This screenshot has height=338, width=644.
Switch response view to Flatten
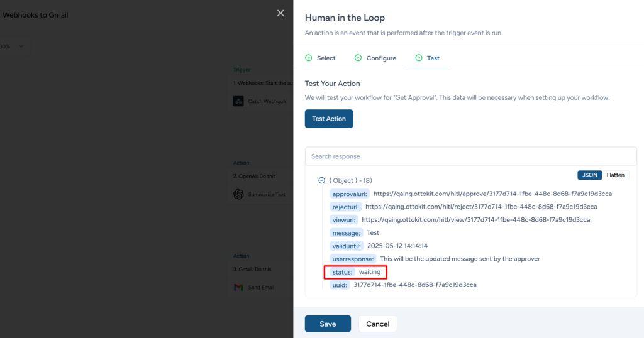[x=615, y=175]
